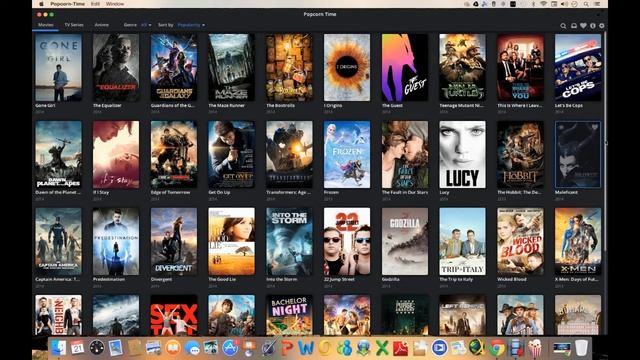Viewport: 640px width, 360px height.
Task: Open Finder from the dock
Action: tap(58, 348)
